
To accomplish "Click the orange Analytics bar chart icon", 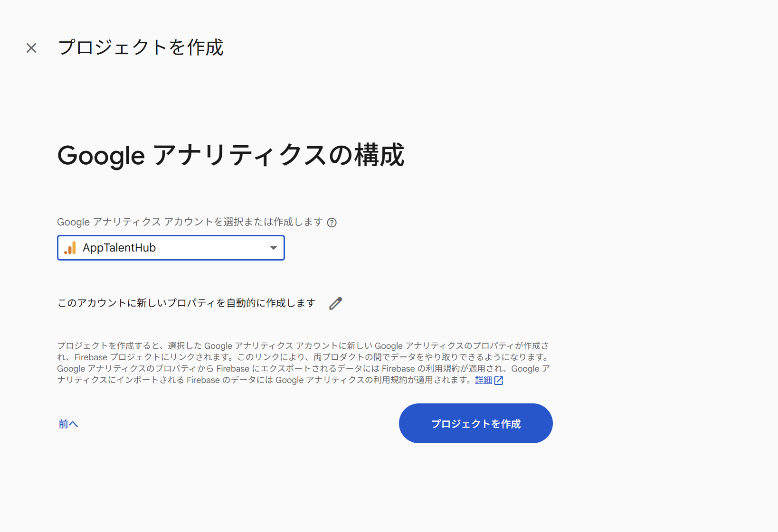I will pos(70,248).
